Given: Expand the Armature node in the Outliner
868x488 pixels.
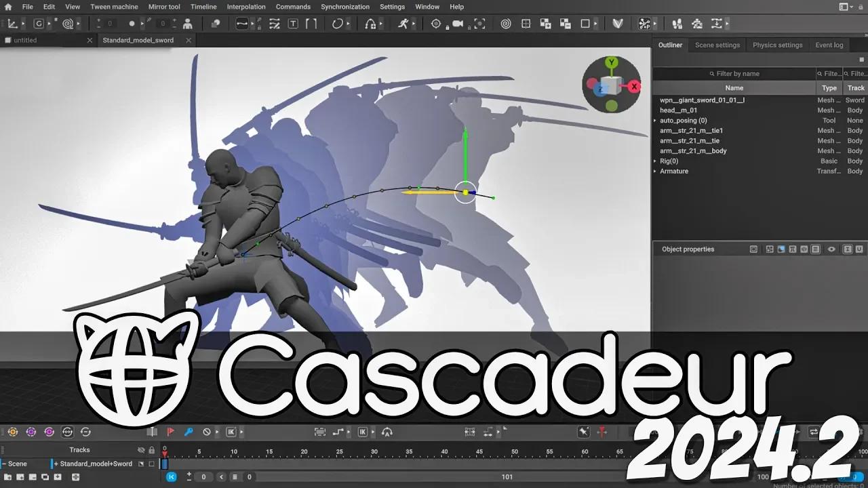Looking at the screenshot, I should pos(654,171).
